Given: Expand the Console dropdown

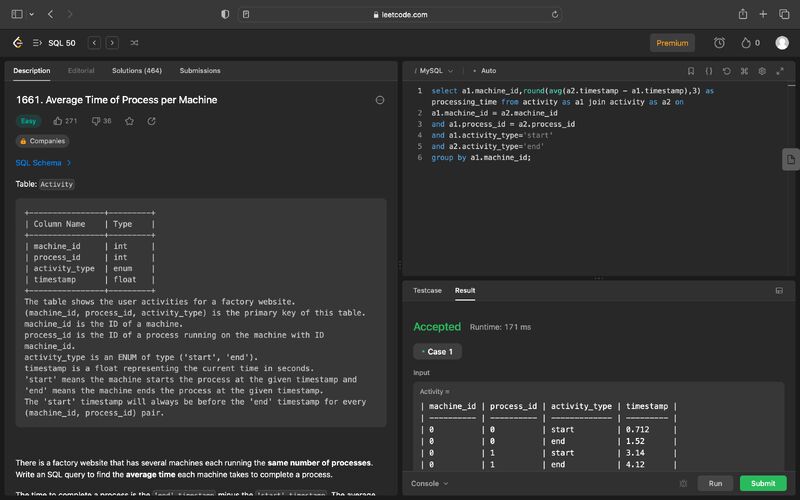Looking at the screenshot, I should [x=430, y=483].
